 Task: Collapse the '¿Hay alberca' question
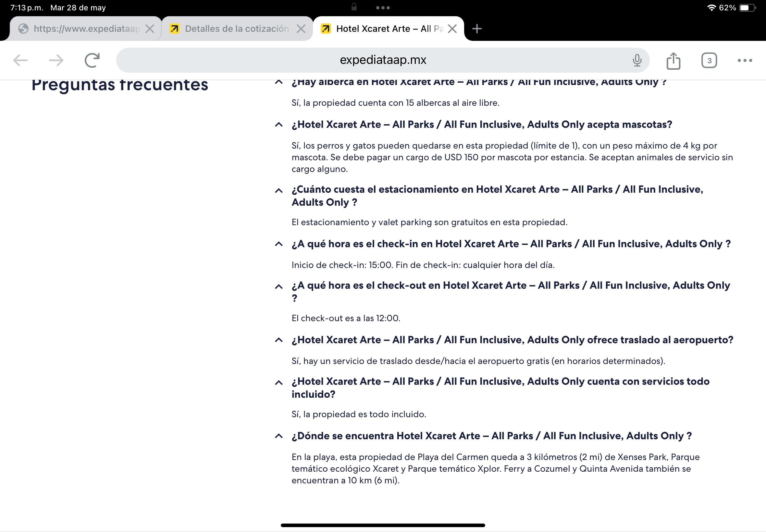click(279, 82)
